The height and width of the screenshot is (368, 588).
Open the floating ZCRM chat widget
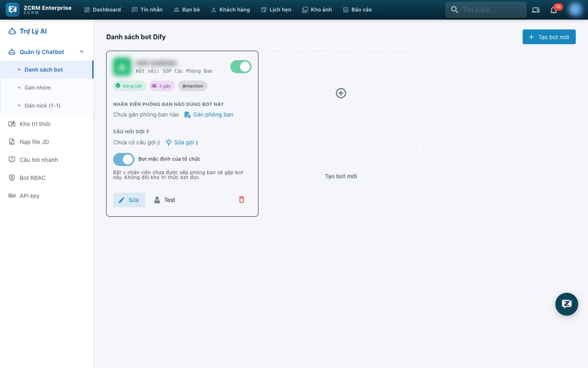566,304
